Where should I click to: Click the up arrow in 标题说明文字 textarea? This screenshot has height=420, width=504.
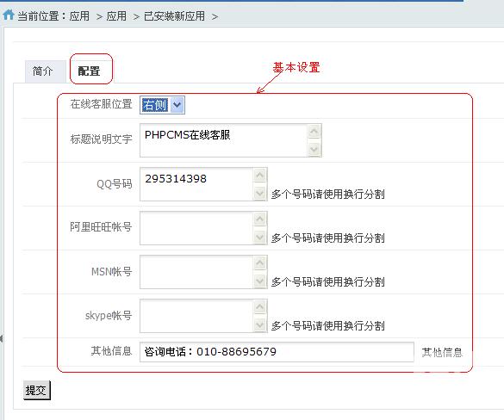click(x=314, y=131)
